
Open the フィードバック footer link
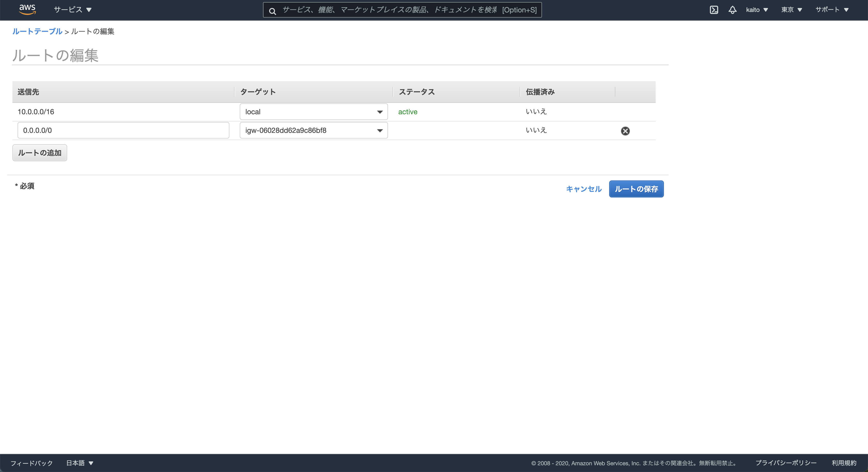[32, 463]
